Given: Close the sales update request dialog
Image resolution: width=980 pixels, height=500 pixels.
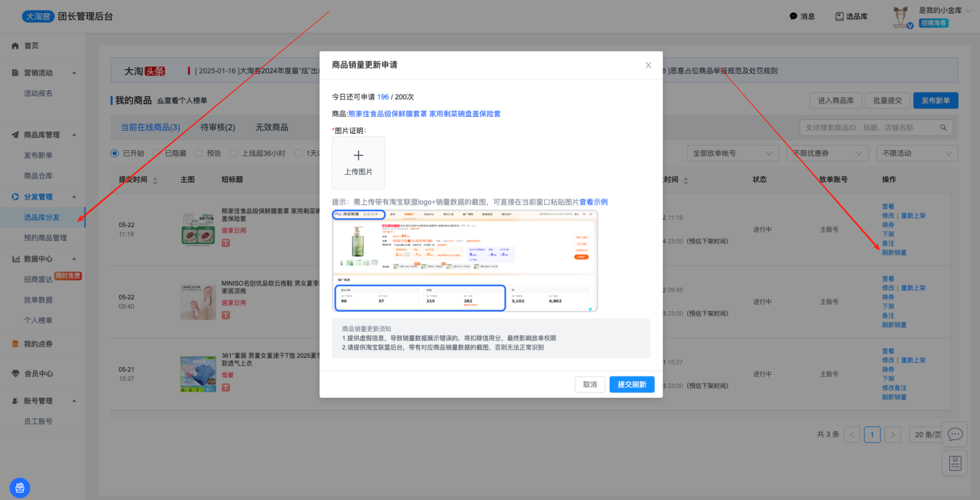Looking at the screenshot, I should (x=648, y=65).
